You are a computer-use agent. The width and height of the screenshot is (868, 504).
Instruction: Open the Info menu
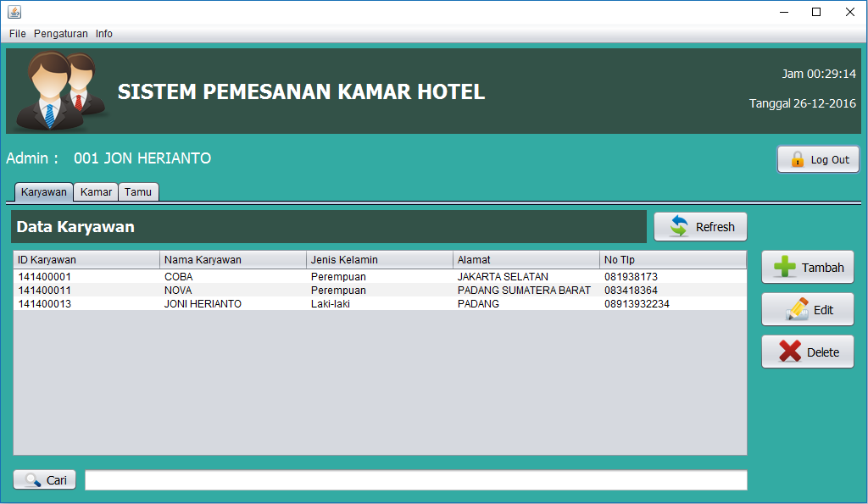103,34
